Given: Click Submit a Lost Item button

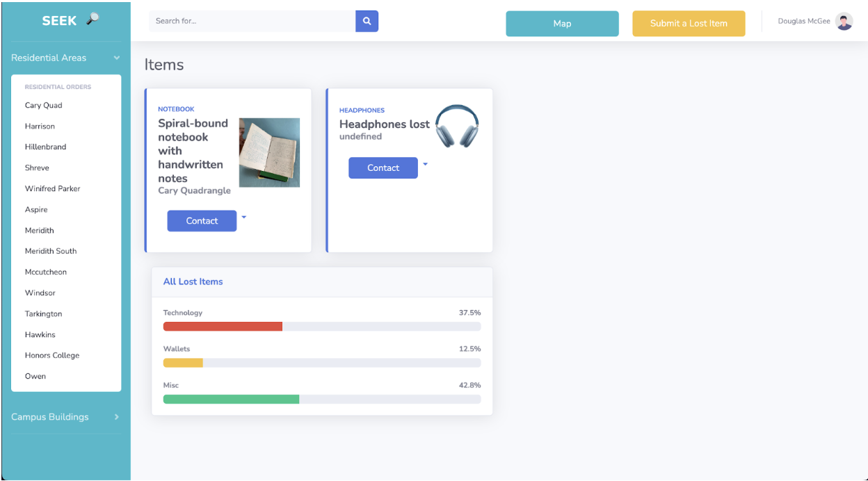Looking at the screenshot, I should pyautogui.click(x=689, y=24).
